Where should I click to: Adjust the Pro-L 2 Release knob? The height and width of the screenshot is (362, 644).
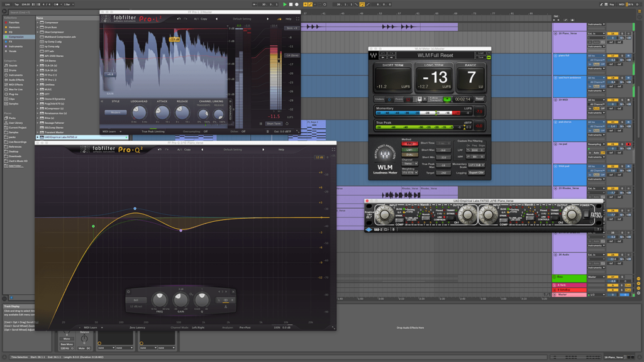[x=182, y=112]
